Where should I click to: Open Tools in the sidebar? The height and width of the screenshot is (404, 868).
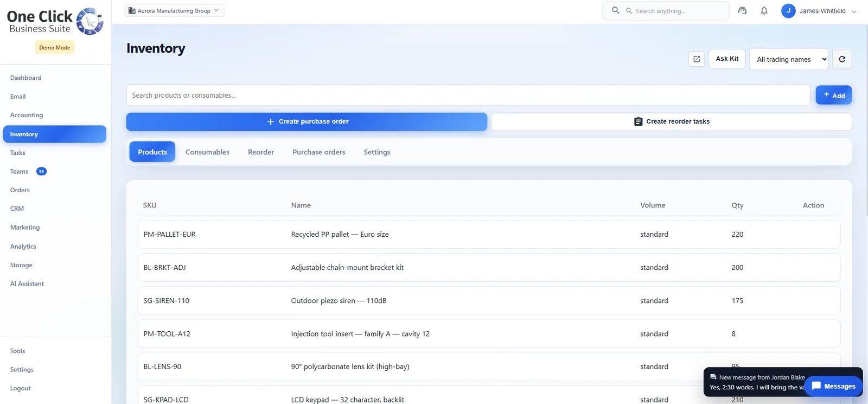click(x=17, y=351)
